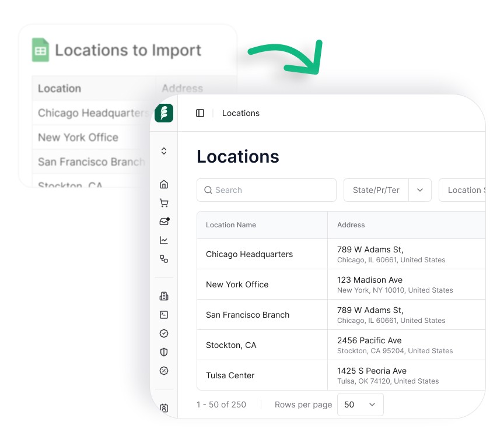This screenshot has width=504, height=443.
Task: Focus the Search locations field
Action: tap(267, 190)
